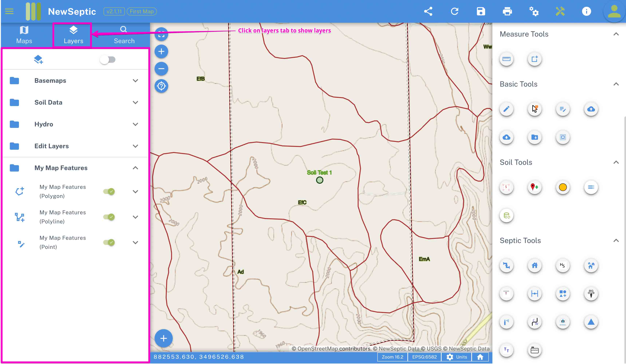Click the locate/GPS position button
626x364 pixels.
point(162,86)
